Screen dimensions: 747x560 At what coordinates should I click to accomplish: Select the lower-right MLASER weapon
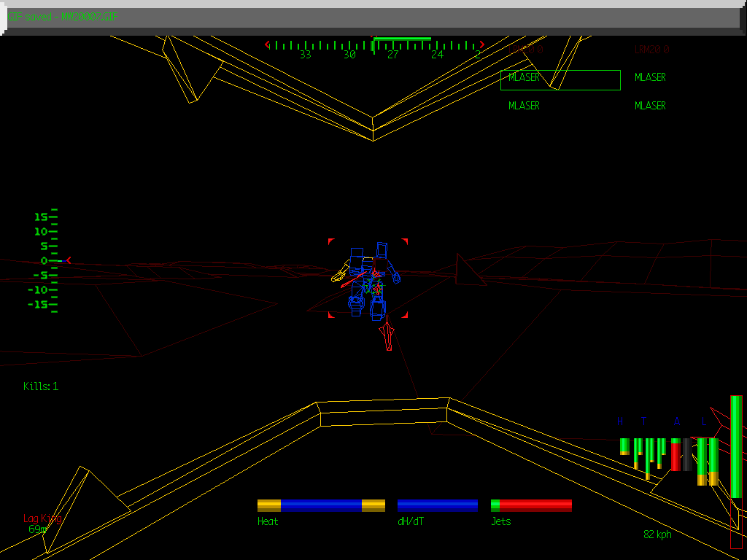click(x=649, y=105)
